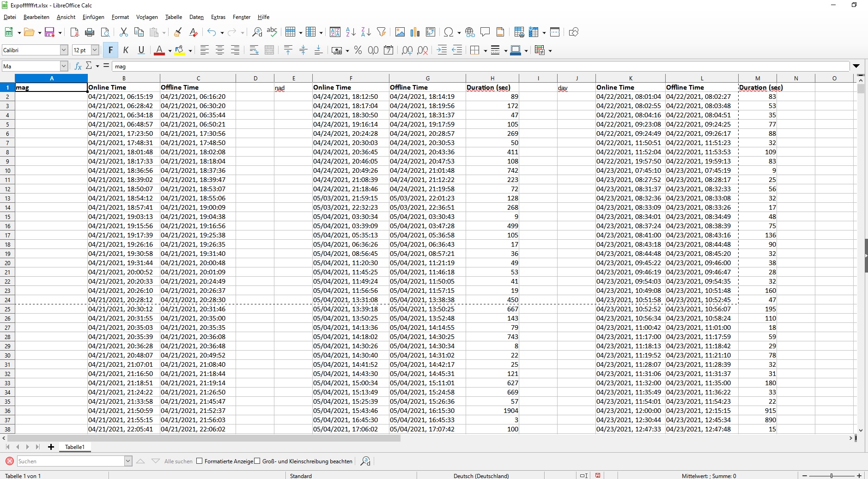The image size is (868, 479).
Task: Toggle Bold formatting F button
Action: [x=110, y=50]
